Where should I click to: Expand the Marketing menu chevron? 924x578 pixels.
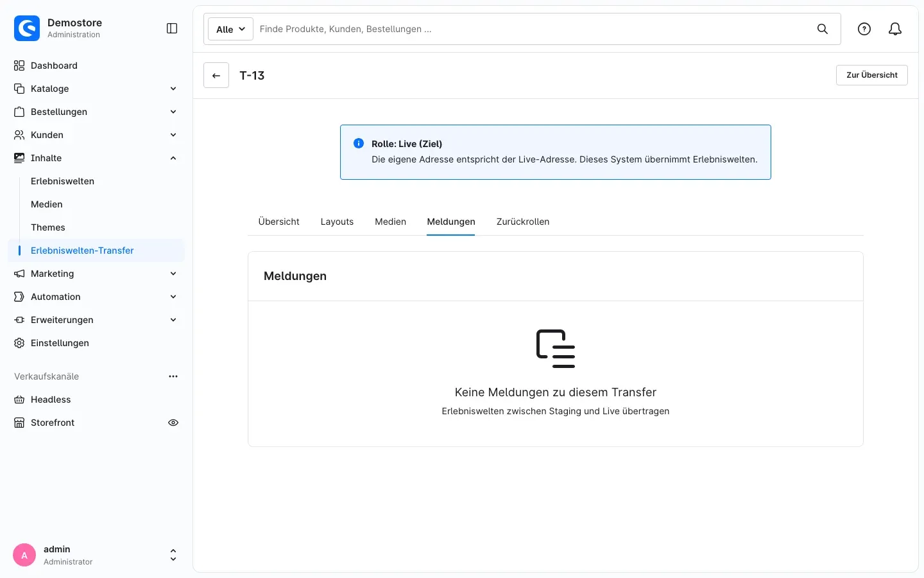[x=173, y=274]
